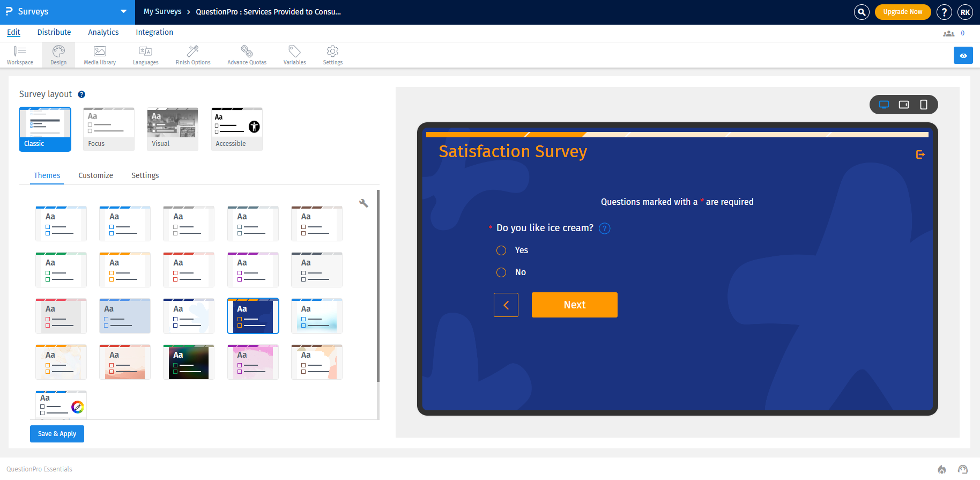Open Advance Quotas tool
The width and height of the screenshot is (980, 480).
click(x=247, y=55)
